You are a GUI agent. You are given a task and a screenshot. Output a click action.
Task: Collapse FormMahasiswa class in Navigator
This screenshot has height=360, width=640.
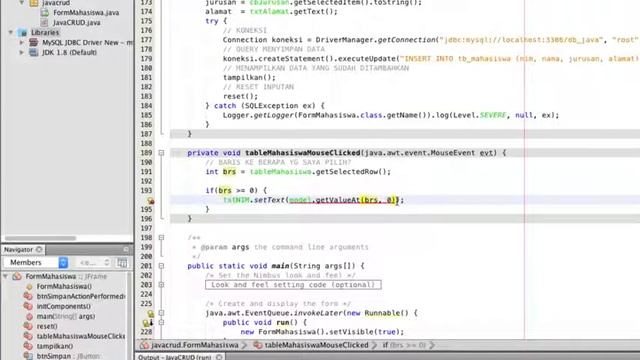click(x=6, y=276)
